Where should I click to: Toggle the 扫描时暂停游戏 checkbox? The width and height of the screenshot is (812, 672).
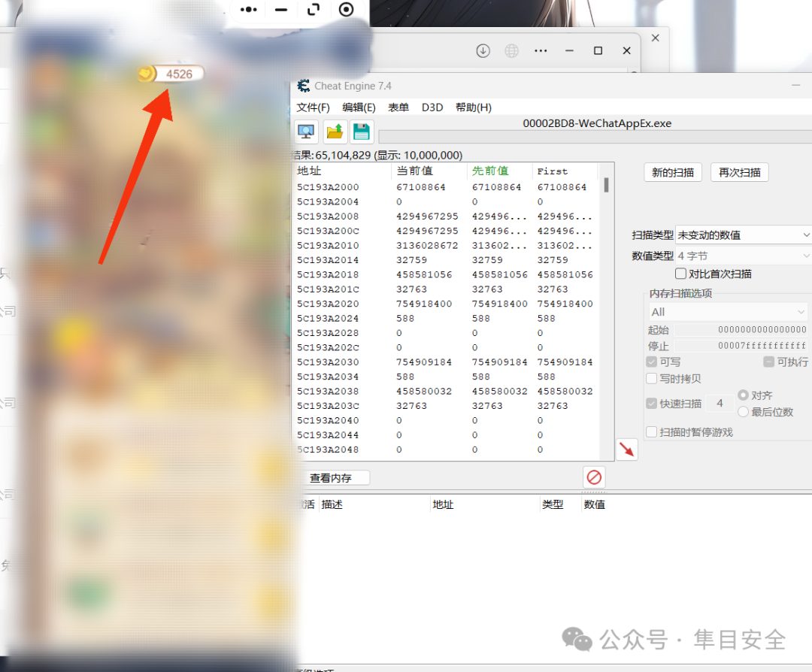(x=651, y=431)
